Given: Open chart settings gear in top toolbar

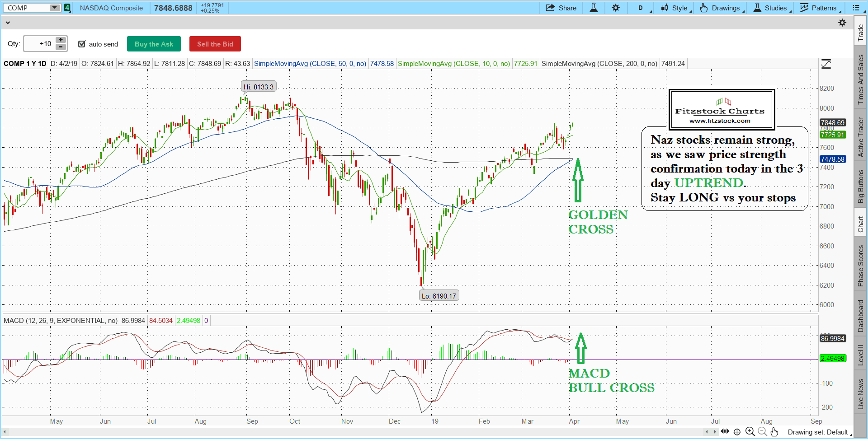Looking at the screenshot, I should click(616, 8).
